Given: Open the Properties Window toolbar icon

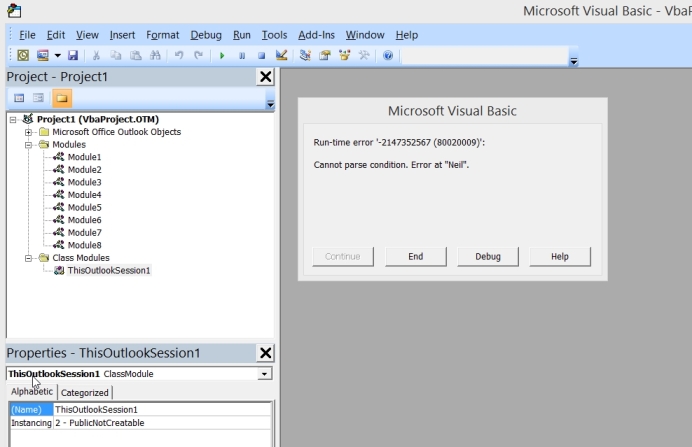Looking at the screenshot, I should click(325, 55).
